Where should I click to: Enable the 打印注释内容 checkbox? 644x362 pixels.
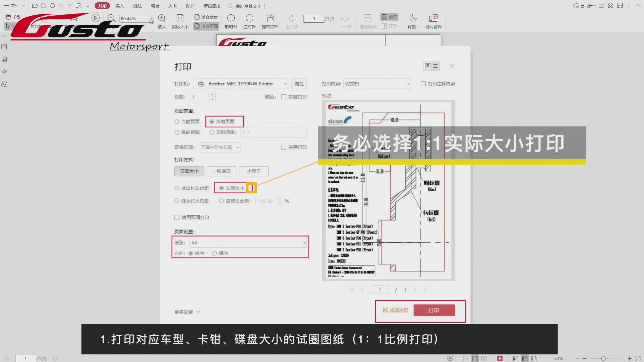(423, 84)
